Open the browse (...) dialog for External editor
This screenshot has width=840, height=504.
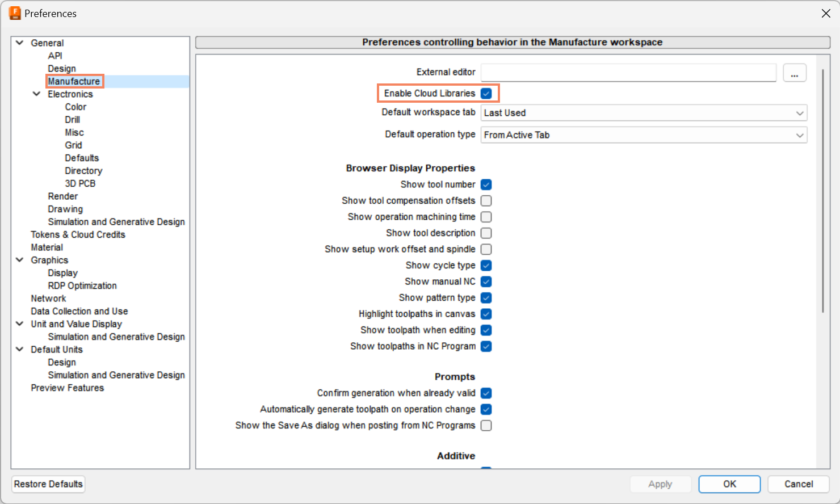(x=795, y=73)
